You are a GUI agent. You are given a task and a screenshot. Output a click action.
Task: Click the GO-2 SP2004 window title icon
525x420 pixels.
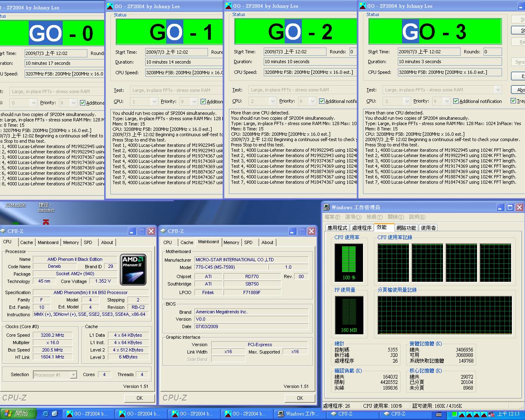(x=228, y=6)
